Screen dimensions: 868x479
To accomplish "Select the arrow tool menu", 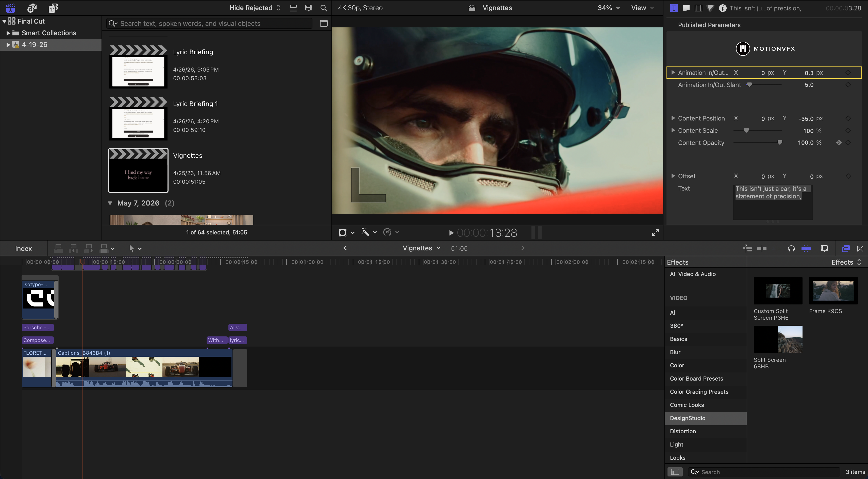I will (x=135, y=249).
